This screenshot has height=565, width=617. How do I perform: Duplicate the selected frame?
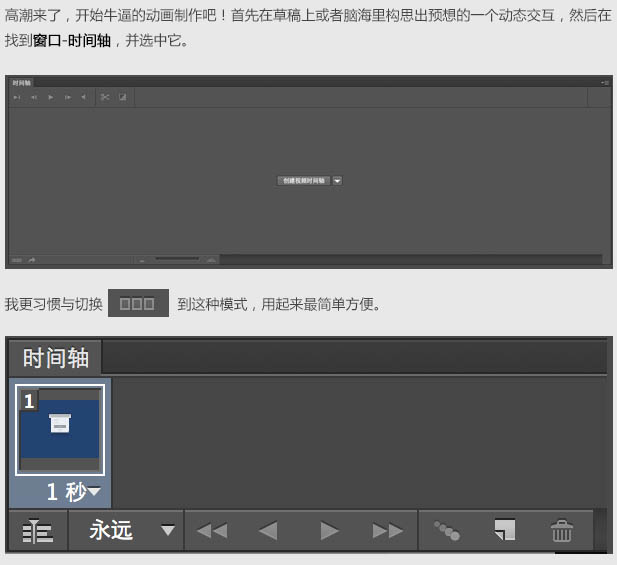coord(504,530)
